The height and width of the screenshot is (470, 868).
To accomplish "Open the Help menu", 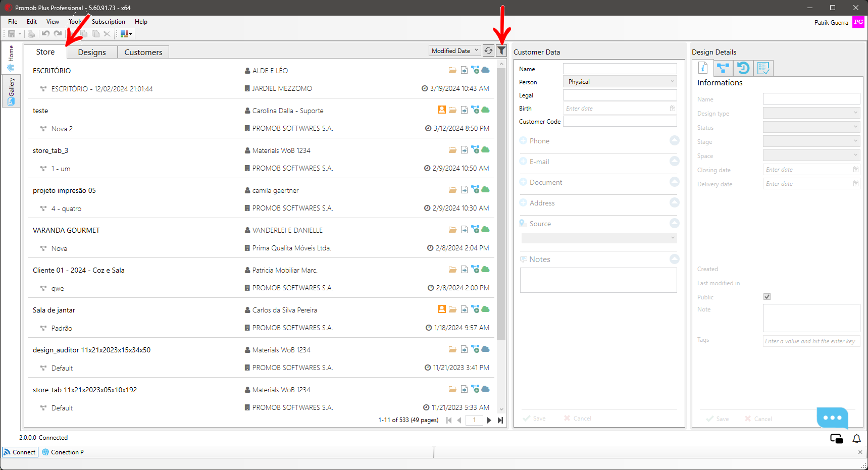I will (x=141, y=22).
